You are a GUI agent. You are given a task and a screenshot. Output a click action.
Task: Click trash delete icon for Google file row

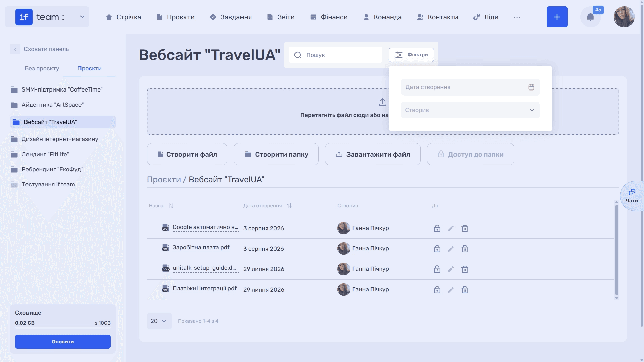tap(465, 228)
